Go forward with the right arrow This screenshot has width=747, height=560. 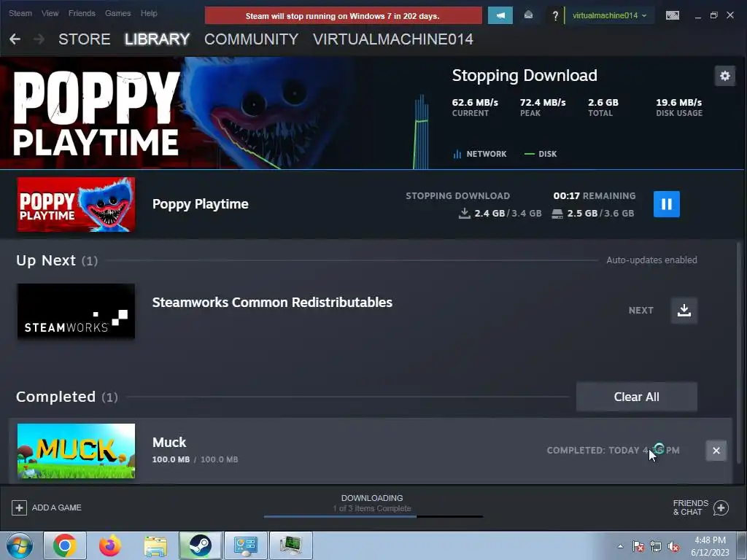pos(39,39)
